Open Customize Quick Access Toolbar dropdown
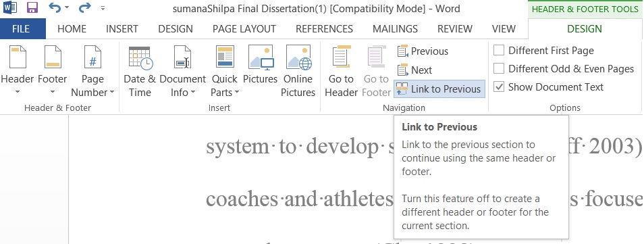 103,8
